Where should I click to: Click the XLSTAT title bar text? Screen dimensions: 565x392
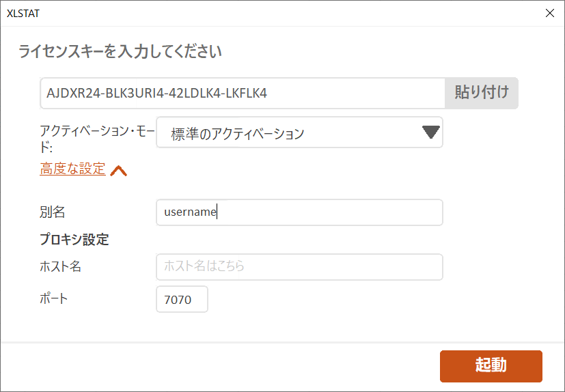22,13
